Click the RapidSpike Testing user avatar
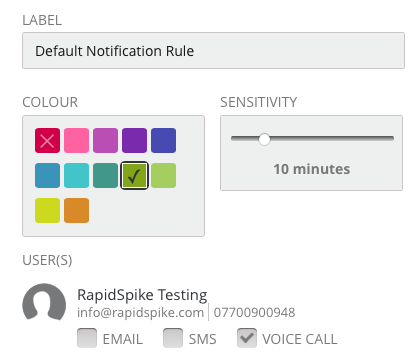Image resolution: width=419 pixels, height=360 pixels. (44, 303)
